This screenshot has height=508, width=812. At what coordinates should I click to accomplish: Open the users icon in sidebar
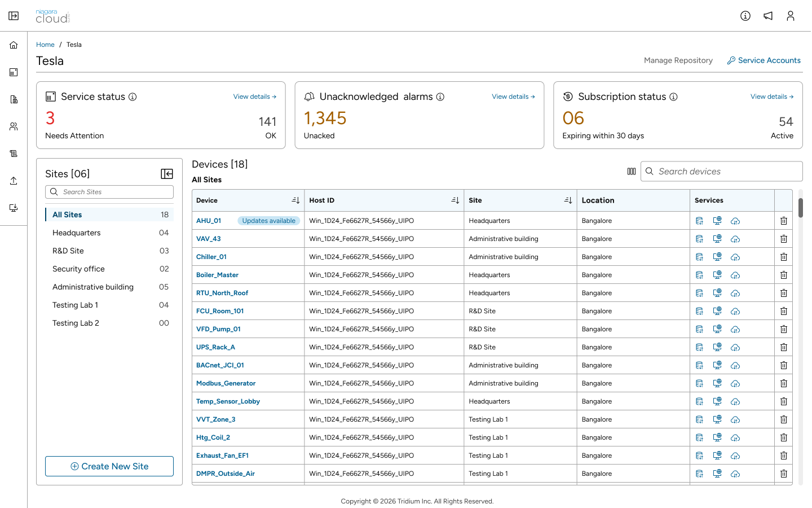(x=14, y=126)
